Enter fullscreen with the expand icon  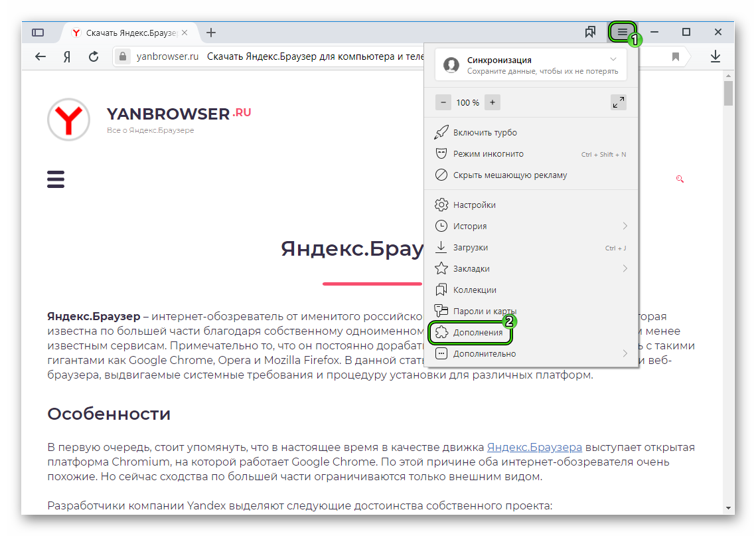point(618,102)
